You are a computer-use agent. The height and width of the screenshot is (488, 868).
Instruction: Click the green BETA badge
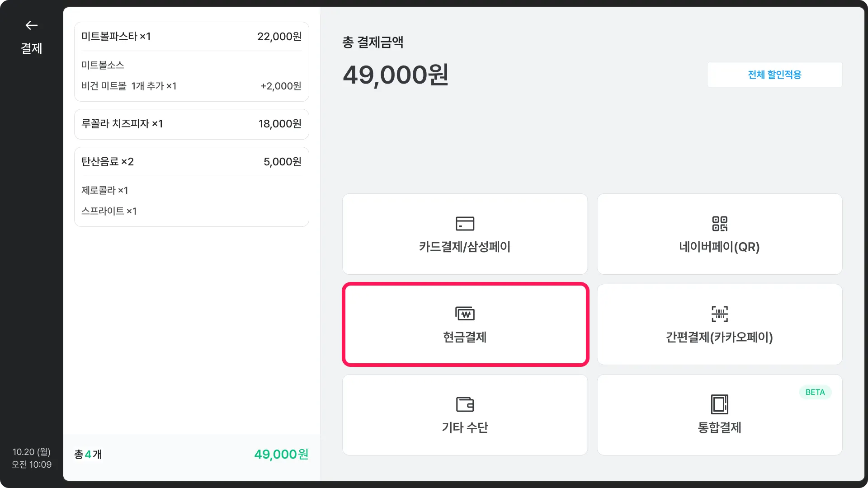pos(815,392)
